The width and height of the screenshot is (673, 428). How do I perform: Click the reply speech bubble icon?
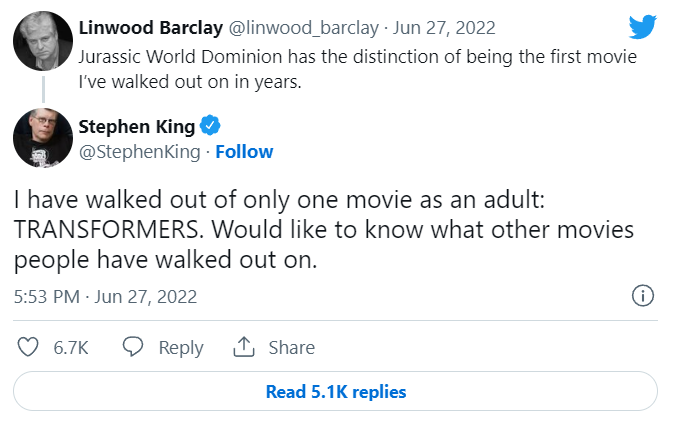tap(134, 347)
